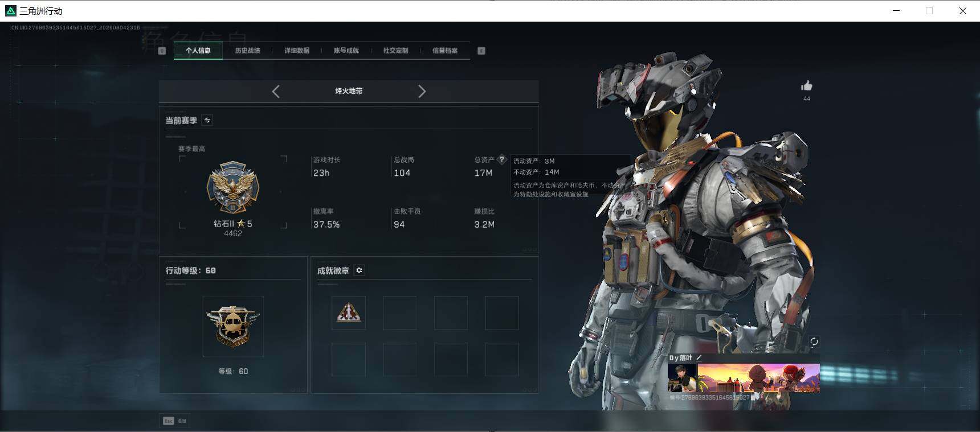Click the 击败干员 value 94
Screen dimensions: 980x432
pos(399,225)
